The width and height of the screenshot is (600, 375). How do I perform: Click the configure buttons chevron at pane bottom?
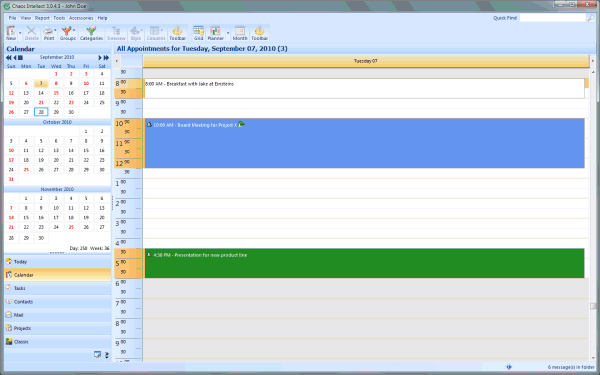pos(107,355)
